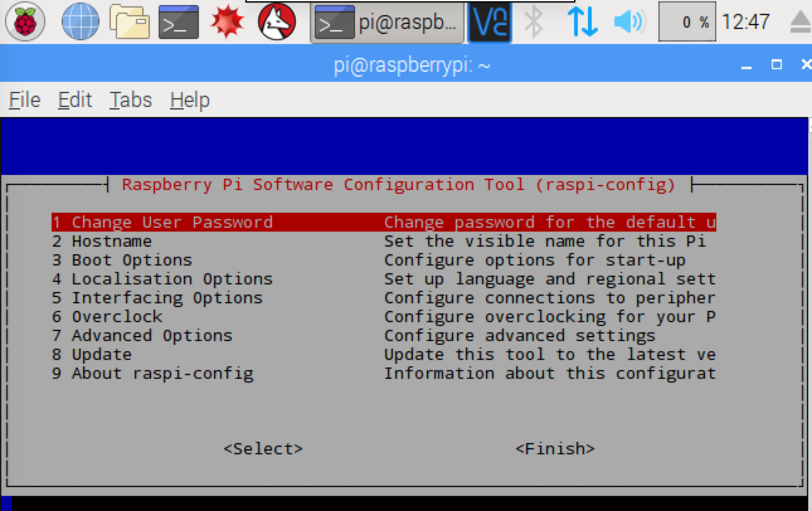
Task: Click the <Select> button
Action: pyautogui.click(x=263, y=449)
